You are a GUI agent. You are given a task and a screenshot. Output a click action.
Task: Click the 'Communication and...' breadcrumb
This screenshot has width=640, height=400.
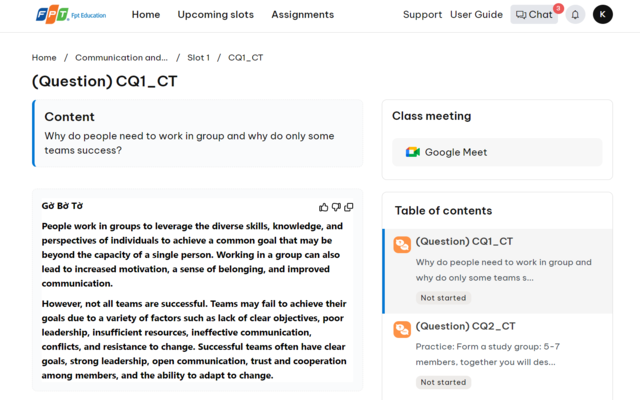[121, 58]
